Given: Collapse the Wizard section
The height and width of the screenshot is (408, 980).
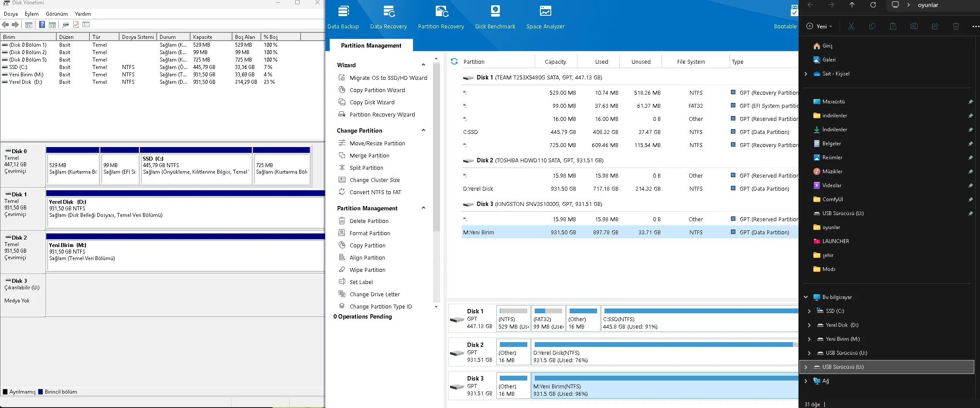Looking at the screenshot, I should 423,65.
